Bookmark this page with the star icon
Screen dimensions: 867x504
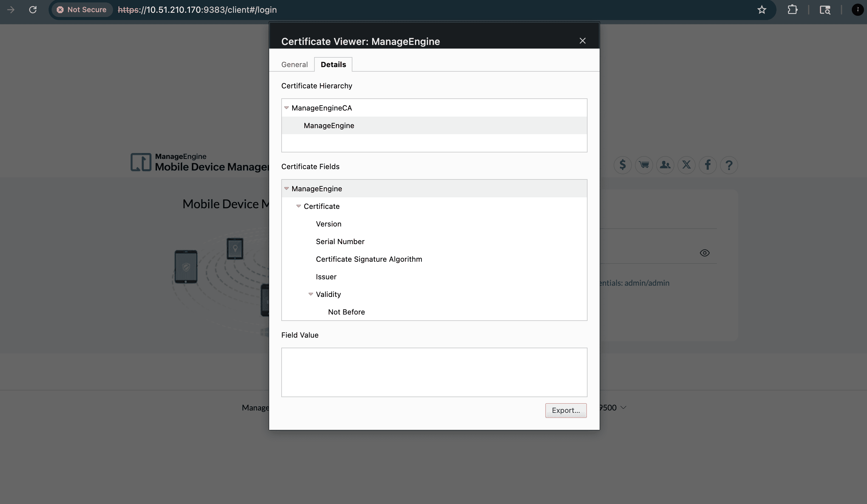[762, 10]
